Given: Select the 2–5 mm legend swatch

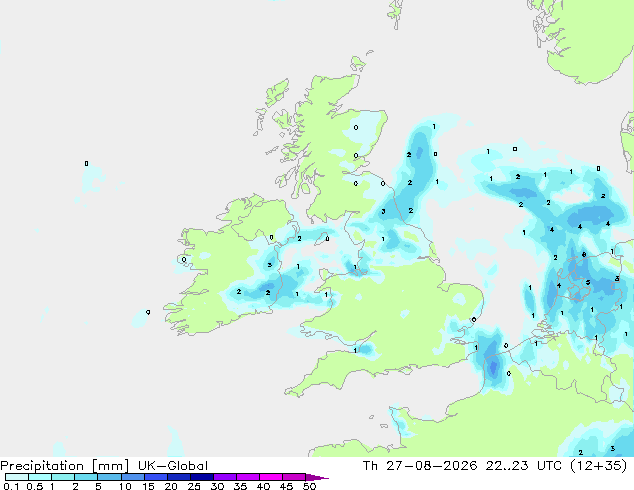Looking at the screenshot, I should coord(86,477).
